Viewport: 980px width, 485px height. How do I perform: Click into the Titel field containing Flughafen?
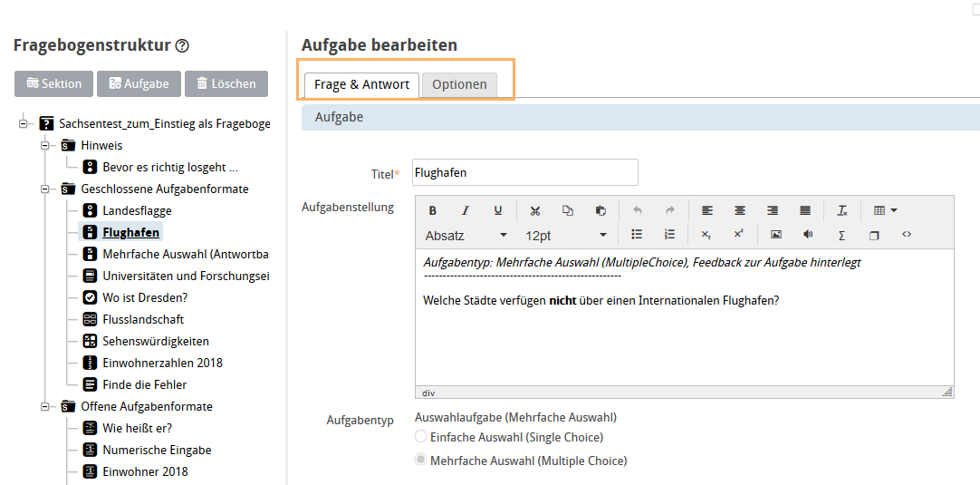tap(525, 172)
